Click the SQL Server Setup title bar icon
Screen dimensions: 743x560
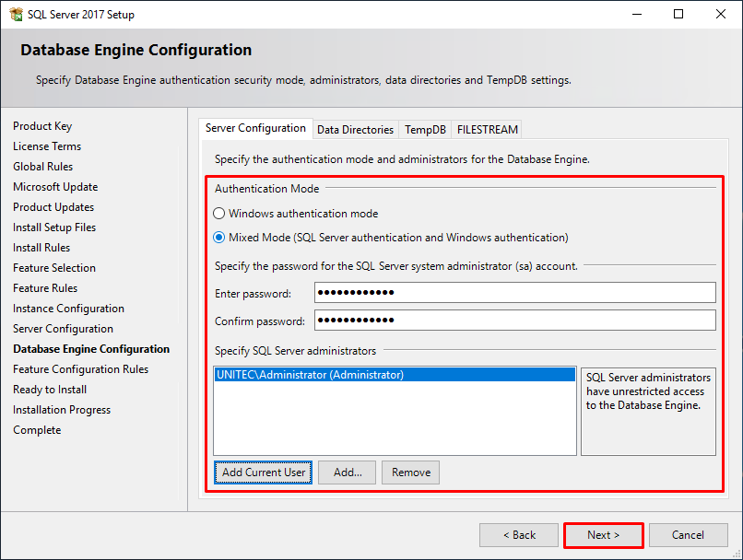point(16,14)
